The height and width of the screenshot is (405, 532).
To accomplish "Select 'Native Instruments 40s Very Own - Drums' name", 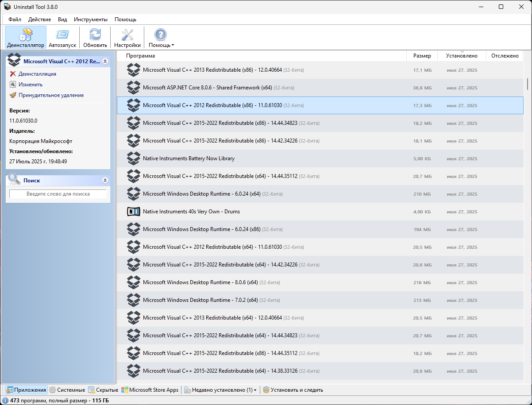I will tap(192, 212).
